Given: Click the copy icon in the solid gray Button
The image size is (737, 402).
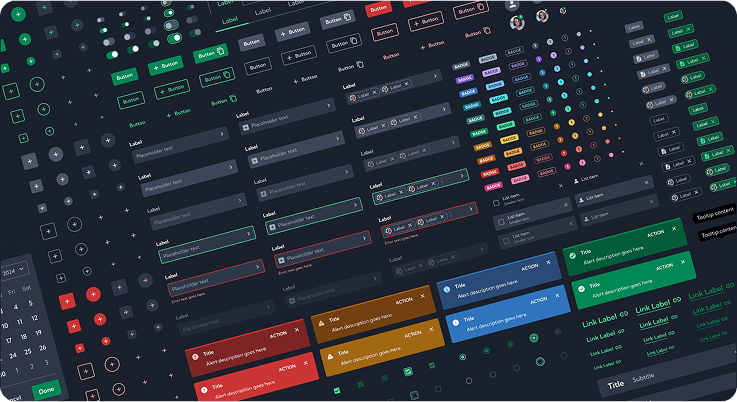Looking at the screenshot, I should tap(348, 17).
